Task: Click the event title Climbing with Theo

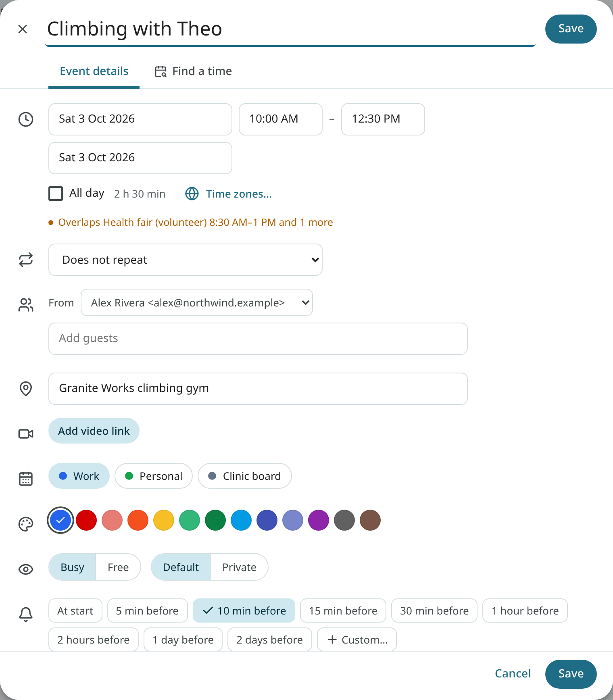Action: 290,29
